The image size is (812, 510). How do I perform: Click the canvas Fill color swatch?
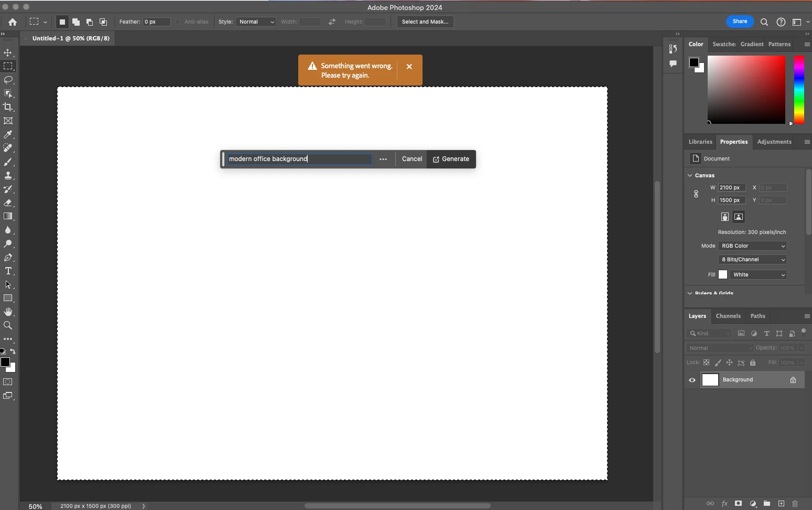click(x=723, y=275)
